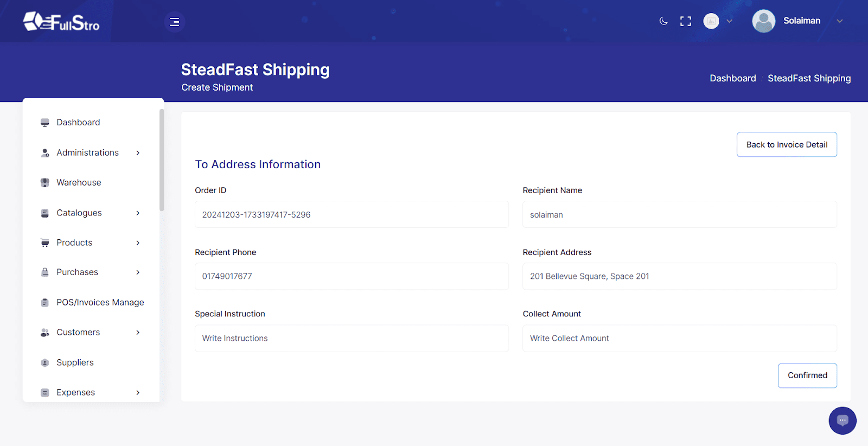The width and height of the screenshot is (868, 446).
Task: Open Dashboard in sidebar
Action: click(78, 123)
